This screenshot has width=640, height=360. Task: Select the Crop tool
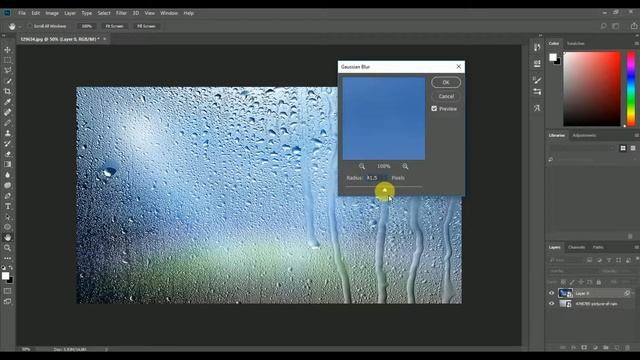pos(8,91)
